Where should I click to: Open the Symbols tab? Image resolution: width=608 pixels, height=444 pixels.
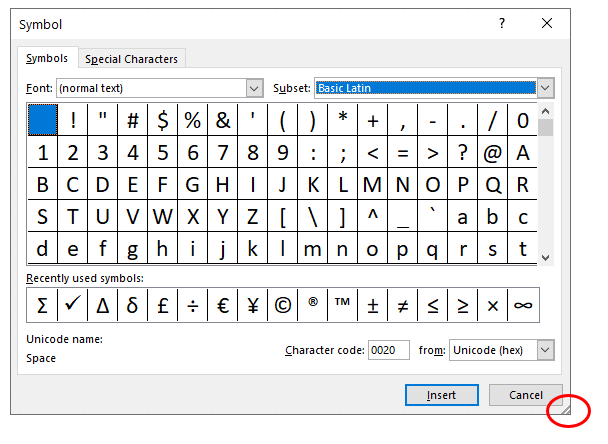coord(47,59)
